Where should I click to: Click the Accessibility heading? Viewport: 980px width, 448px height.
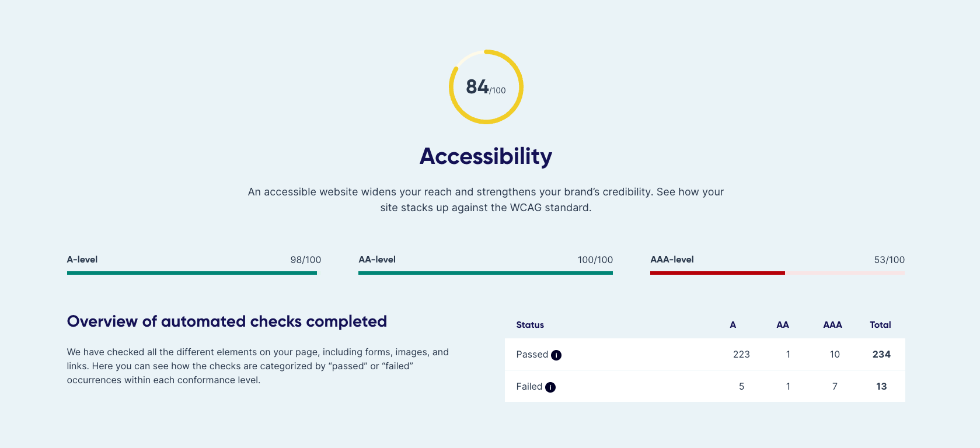(x=486, y=156)
